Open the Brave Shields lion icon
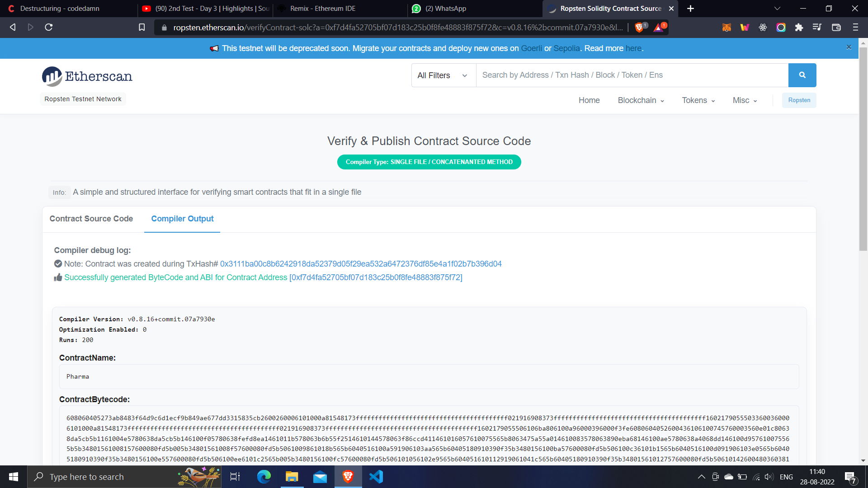 click(639, 27)
